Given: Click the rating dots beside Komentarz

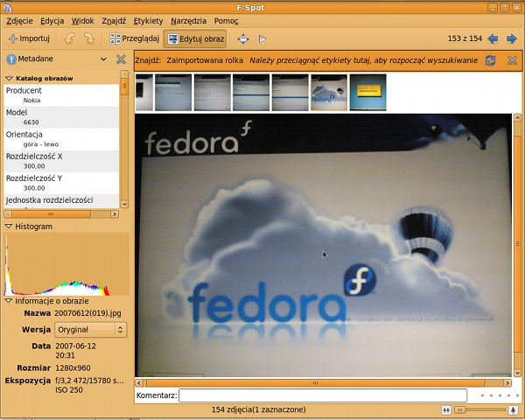Looking at the screenshot, I should (x=500, y=395).
